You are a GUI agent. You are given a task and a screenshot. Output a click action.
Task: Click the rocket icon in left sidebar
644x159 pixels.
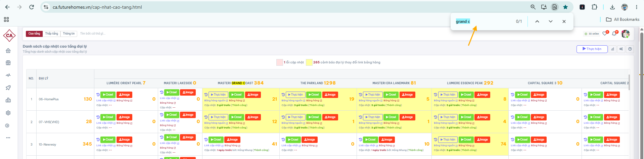pyautogui.click(x=8, y=88)
